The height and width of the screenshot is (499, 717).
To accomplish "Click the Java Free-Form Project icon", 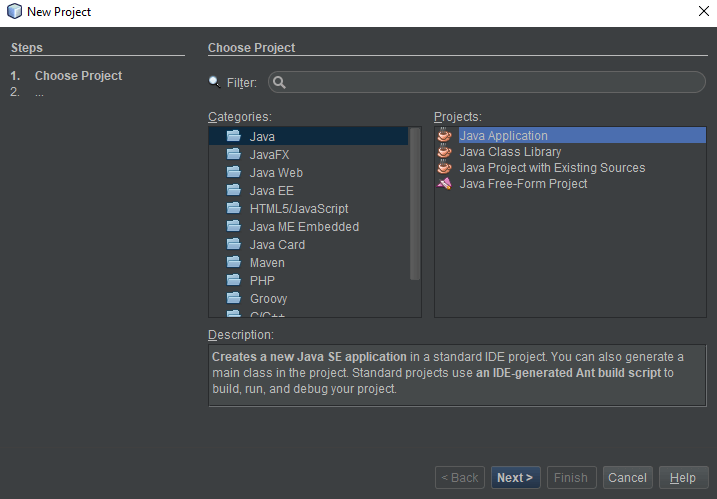I will click(x=444, y=183).
